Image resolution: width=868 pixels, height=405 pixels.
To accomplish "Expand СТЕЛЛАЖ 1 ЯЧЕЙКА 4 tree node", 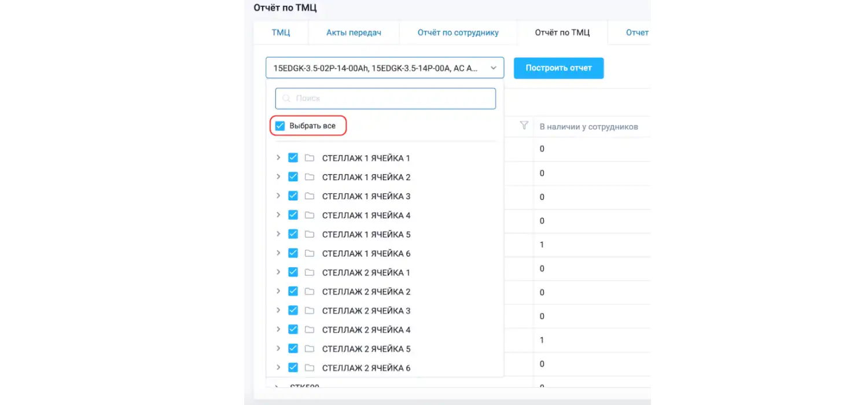I will (x=278, y=215).
